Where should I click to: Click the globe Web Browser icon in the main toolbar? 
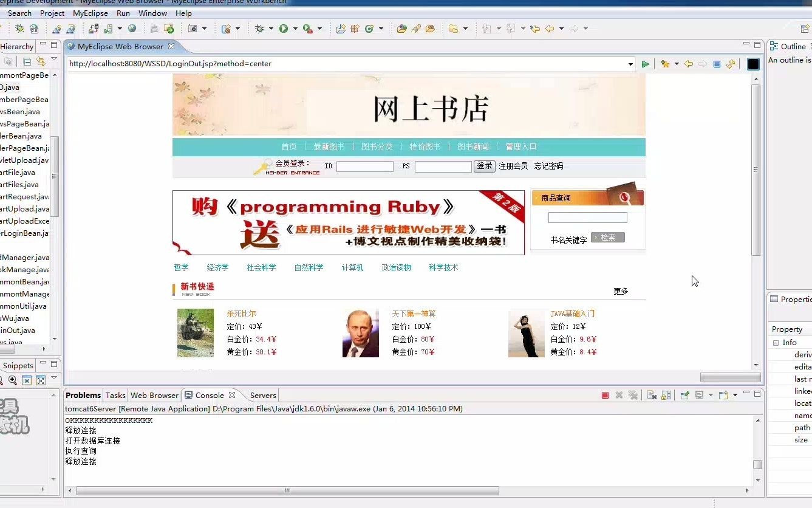click(x=132, y=29)
